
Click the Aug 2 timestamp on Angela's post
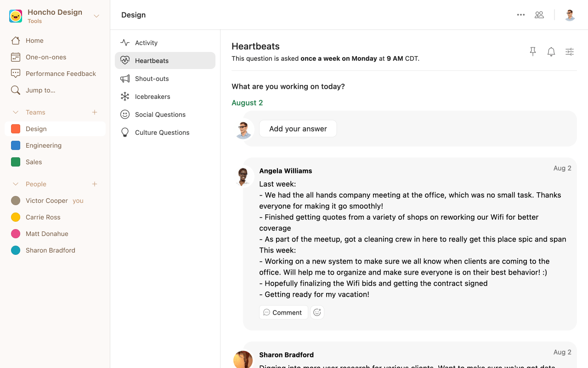pos(562,168)
